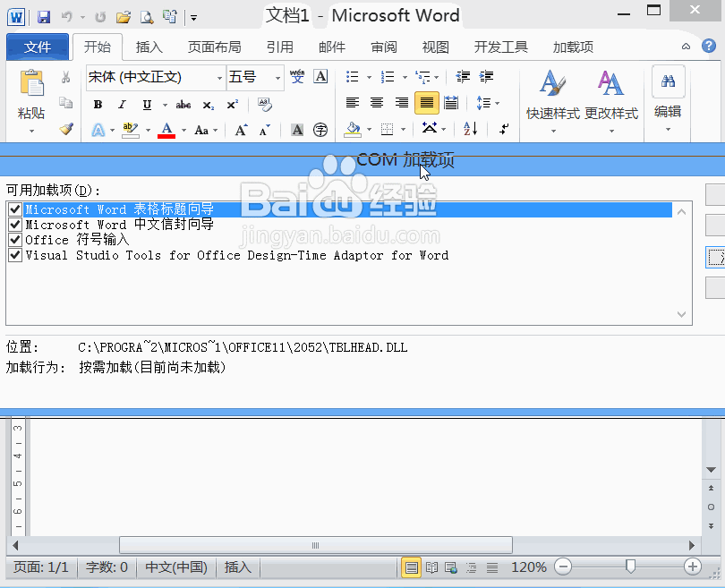Switch to Print Layout view in status bar

tap(412, 567)
